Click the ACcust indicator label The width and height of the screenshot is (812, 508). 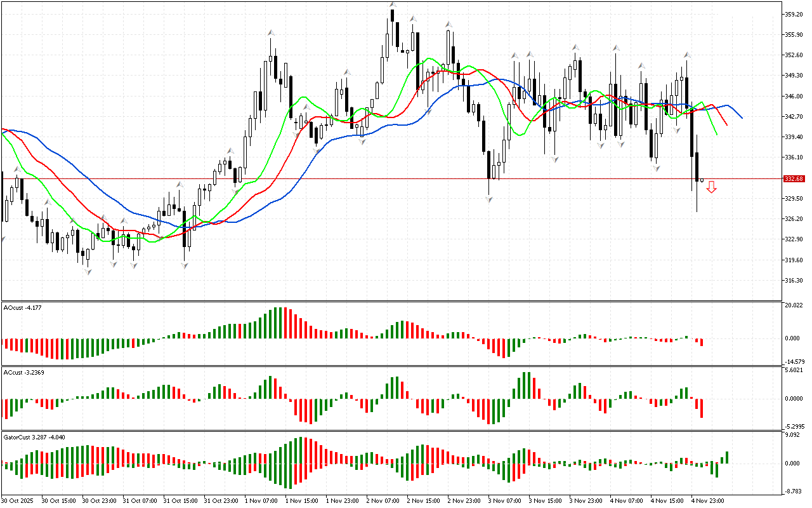pos(23,372)
